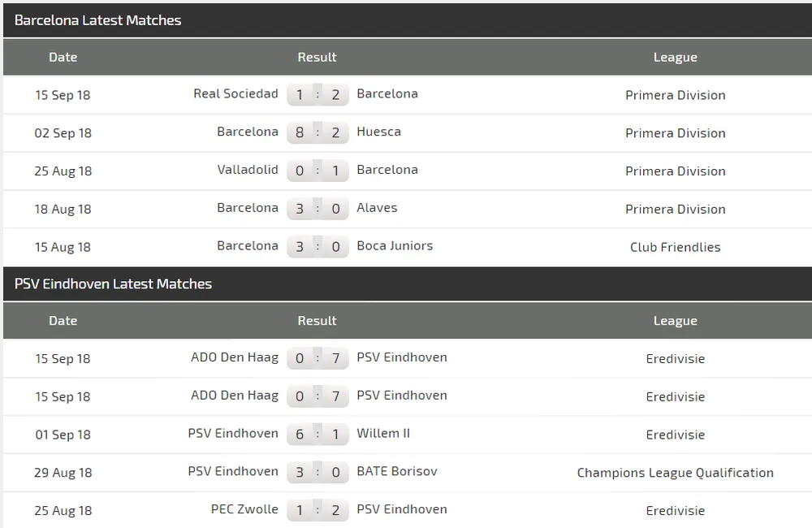Viewport: 812px width, 528px height.
Task: Open Boca Juniors team link
Action: pos(395,246)
